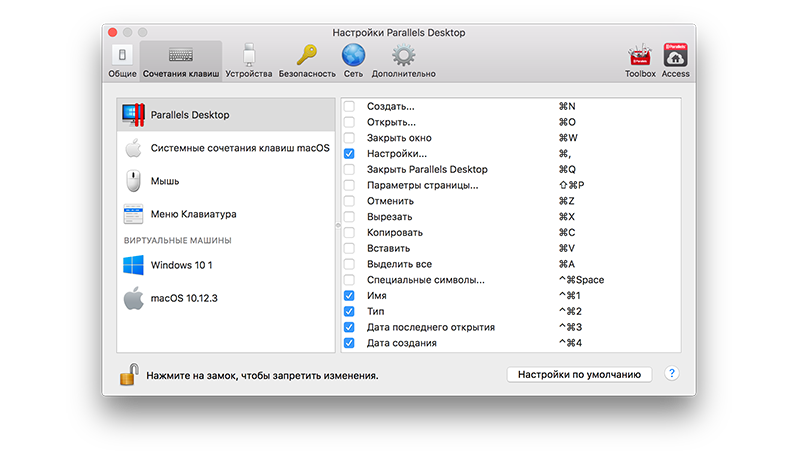Open Parallels Access
This screenshot has height=456, width=800.
pyautogui.click(x=676, y=60)
